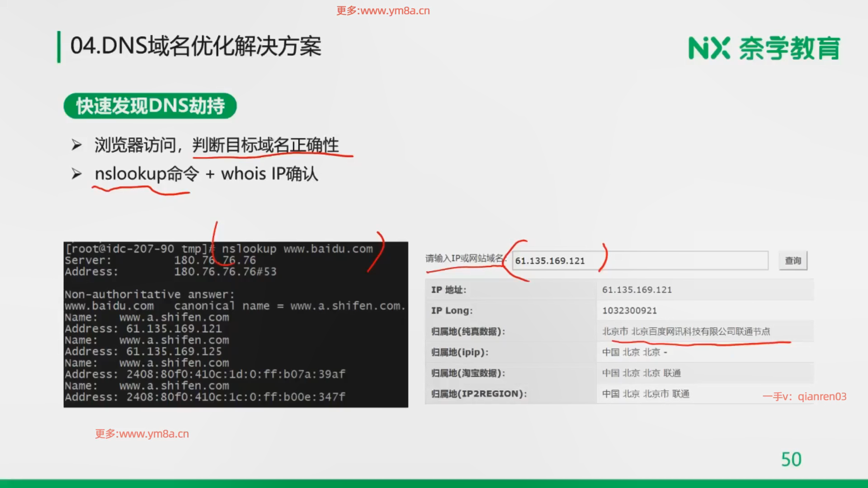Click the bottom-left www.ym8a.cn watermark link
This screenshot has width=868, height=488.
pyautogui.click(x=142, y=434)
